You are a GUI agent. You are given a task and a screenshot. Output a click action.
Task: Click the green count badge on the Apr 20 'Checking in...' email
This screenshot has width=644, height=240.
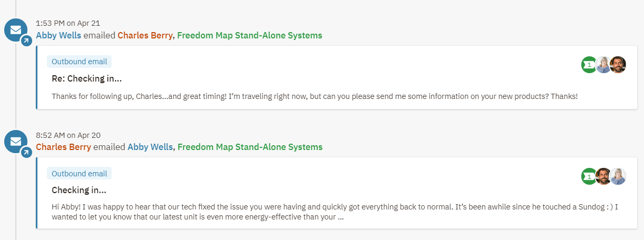[x=588, y=176]
